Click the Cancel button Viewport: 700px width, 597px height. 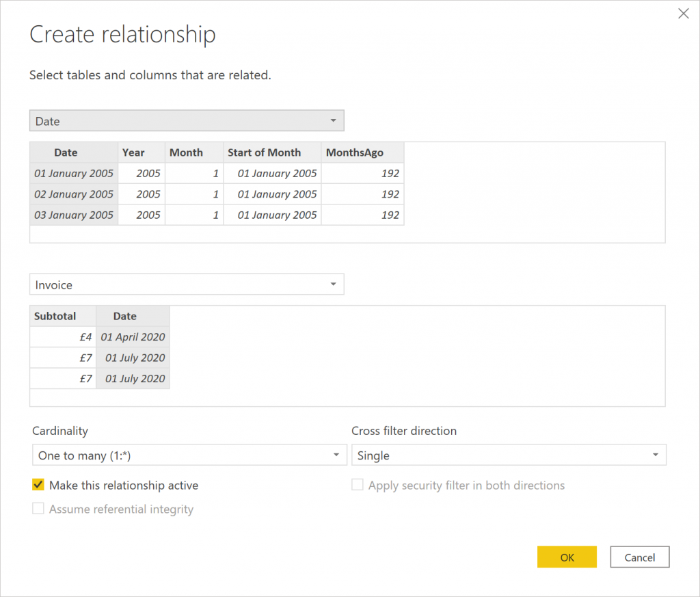point(640,557)
